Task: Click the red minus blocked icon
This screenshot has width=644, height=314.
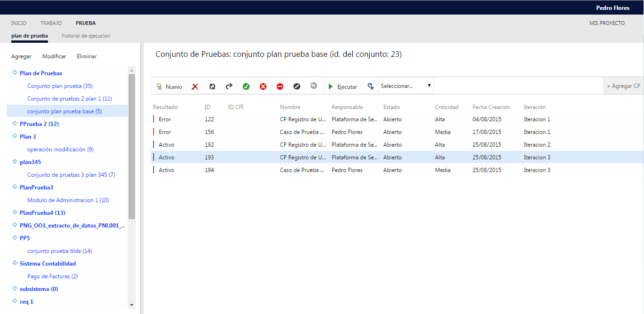Action: click(280, 86)
